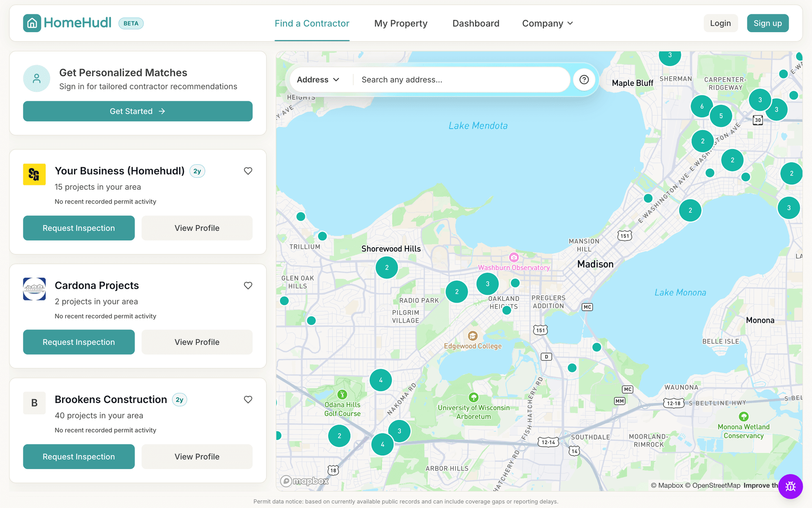This screenshot has width=812, height=508.
Task: Click the help question-mark icon beside search
Action: [x=584, y=80]
